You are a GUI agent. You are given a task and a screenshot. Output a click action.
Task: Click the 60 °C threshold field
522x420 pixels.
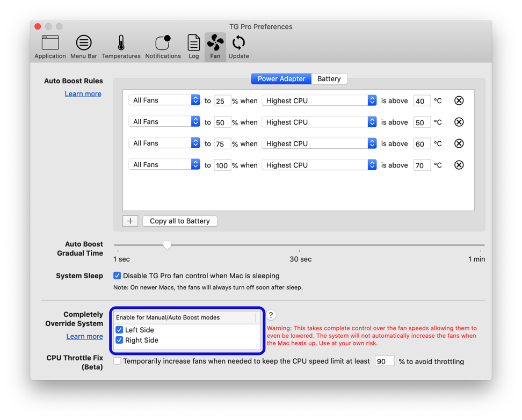coord(422,143)
